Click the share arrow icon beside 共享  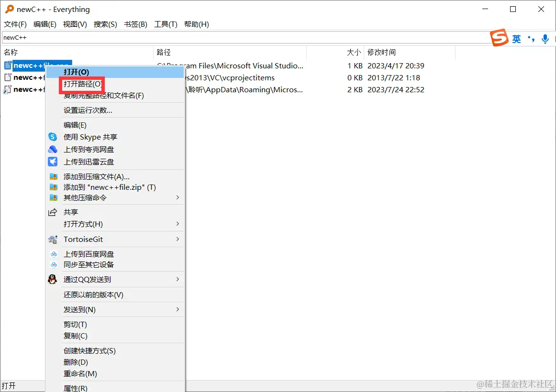[53, 212]
